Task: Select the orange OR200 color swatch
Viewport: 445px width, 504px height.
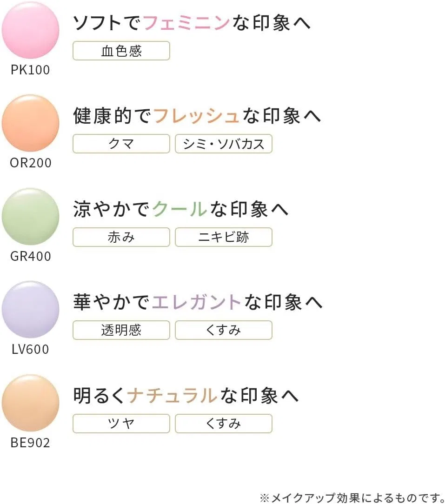Action: (x=30, y=123)
